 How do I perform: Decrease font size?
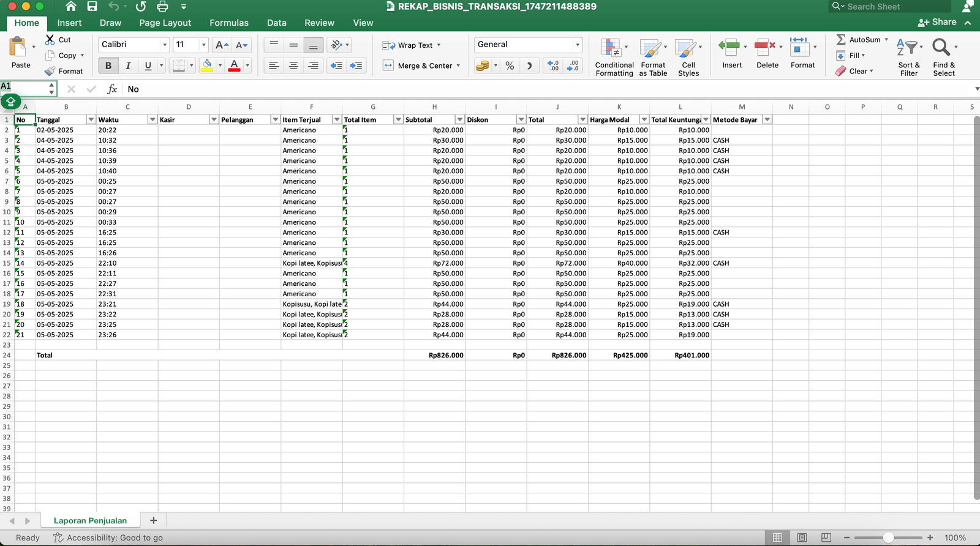[241, 45]
